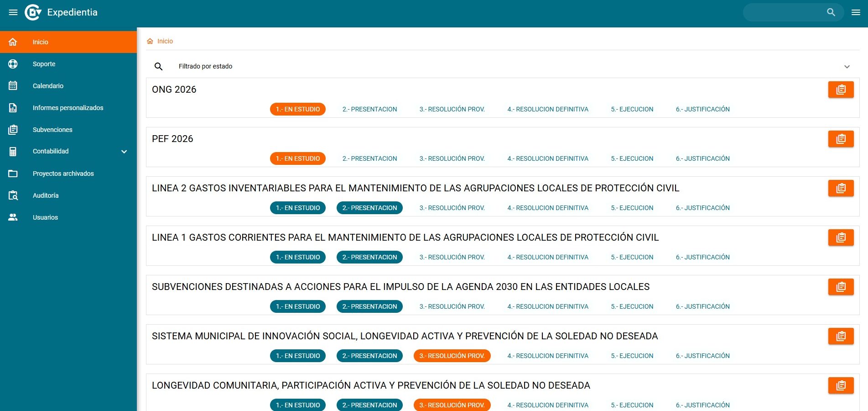Viewport: 868px width, 411px height.
Task: Open the Soporte lifebuoy icon in the sidebar
Action: coord(13,64)
